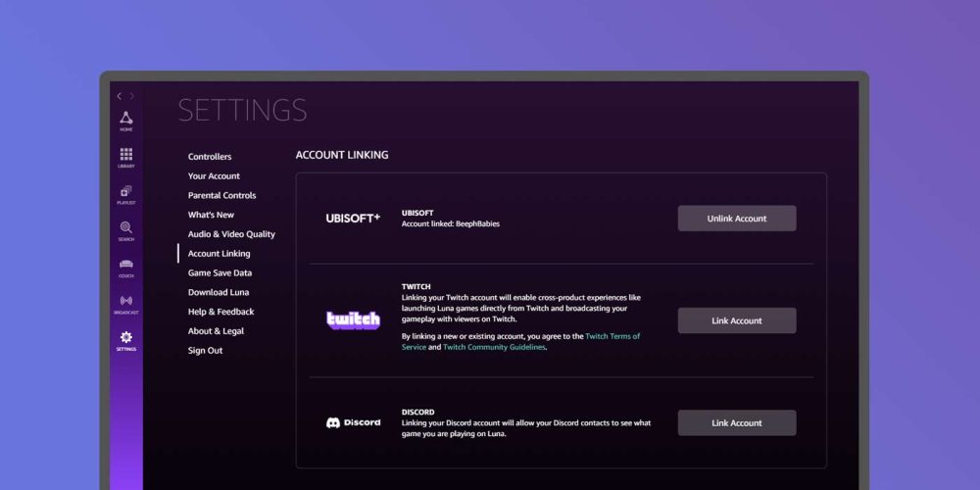Open the Home icon in sidebar

tap(125, 119)
